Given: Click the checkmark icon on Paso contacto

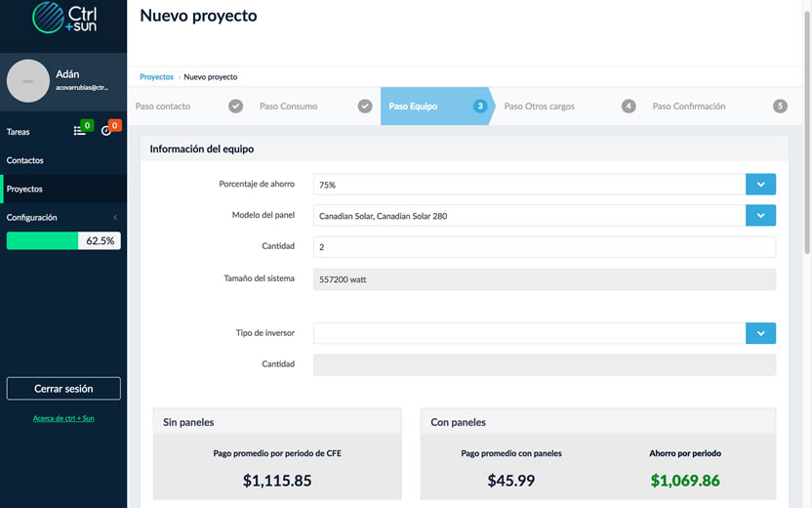Looking at the screenshot, I should click(x=235, y=106).
